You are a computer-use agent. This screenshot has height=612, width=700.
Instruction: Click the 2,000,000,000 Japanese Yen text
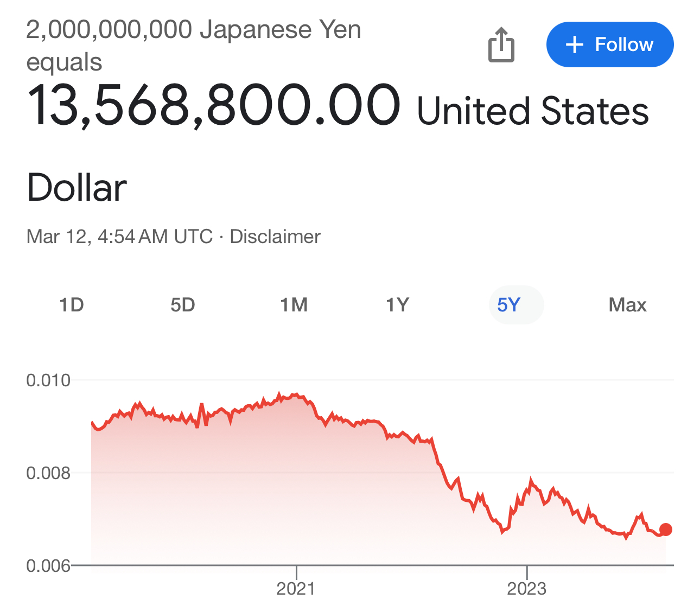tap(194, 29)
